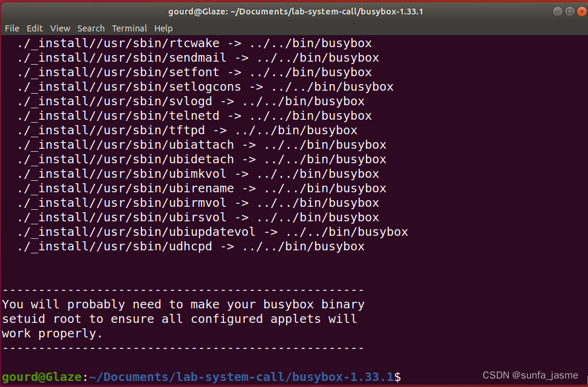Click the setfont symlink output line
The width and height of the screenshot is (588, 387).
coord(194,73)
